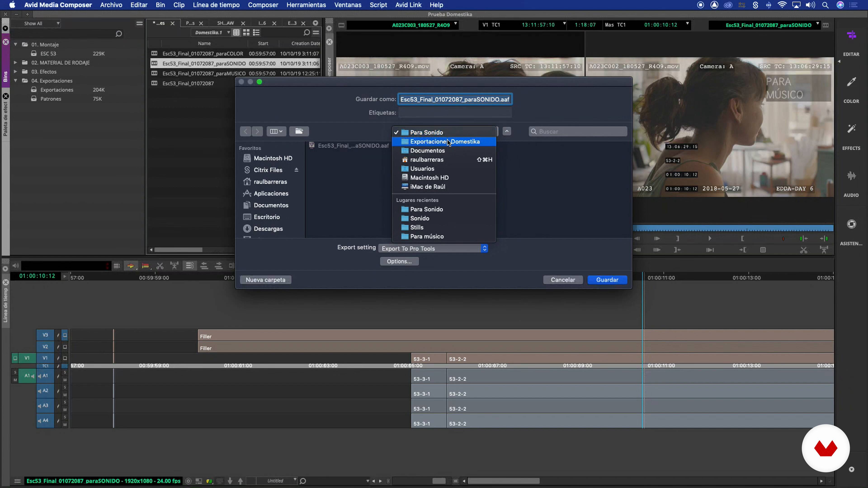Viewport: 868px width, 488px height.
Task: Collapse the save dialog with chevron button
Action: pos(507,131)
